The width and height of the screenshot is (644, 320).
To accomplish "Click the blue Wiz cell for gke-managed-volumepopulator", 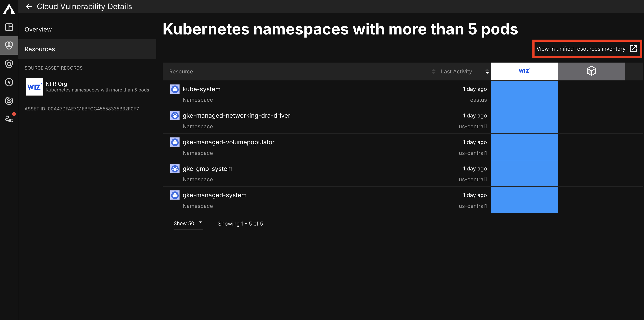I will point(524,147).
